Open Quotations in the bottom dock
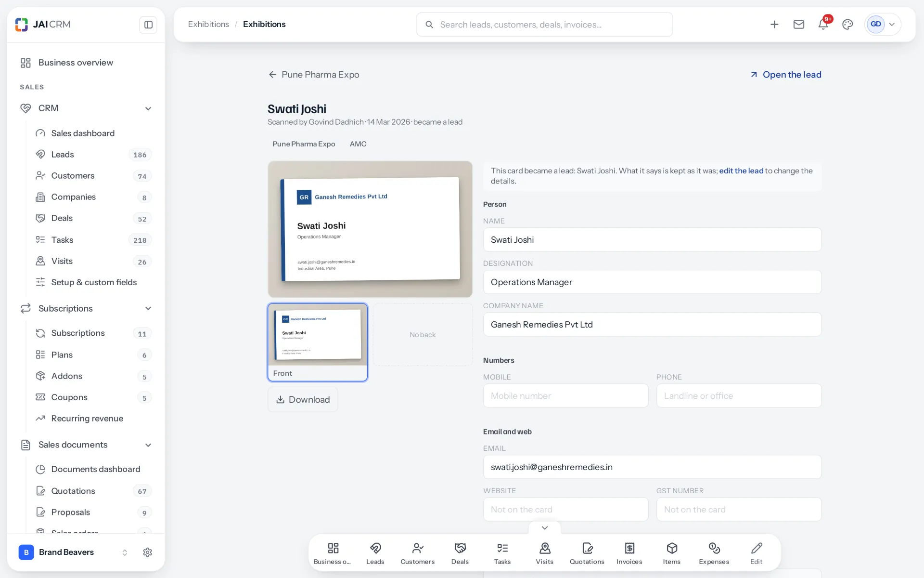This screenshot has width=924, height=578. (x=587, y=553)
